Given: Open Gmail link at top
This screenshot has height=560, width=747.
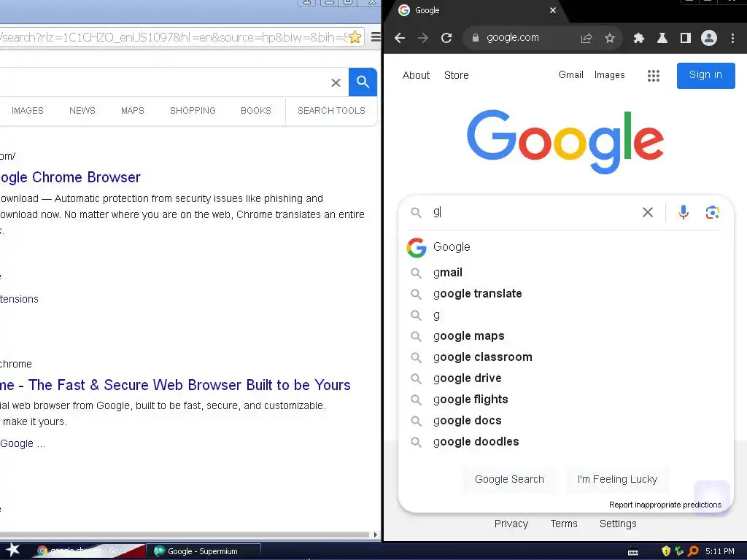Looking at the screenshot, I should pos(570,75).
